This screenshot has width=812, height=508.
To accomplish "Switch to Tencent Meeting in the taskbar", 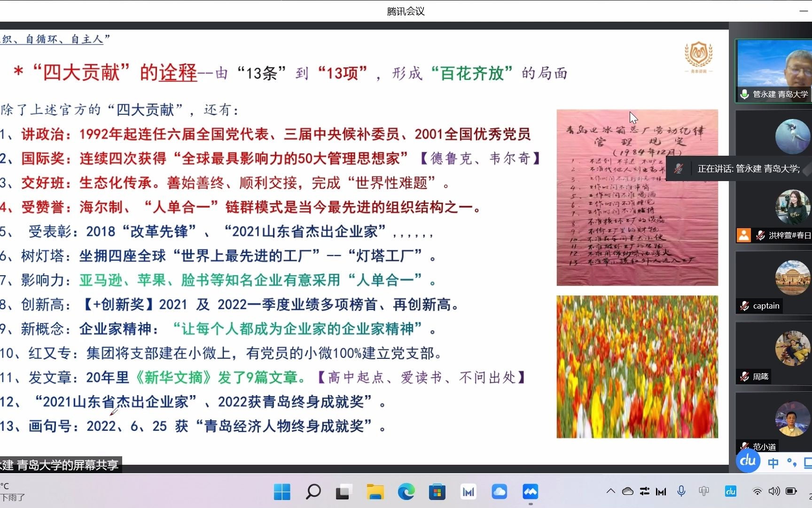I will tap(530, 492).
